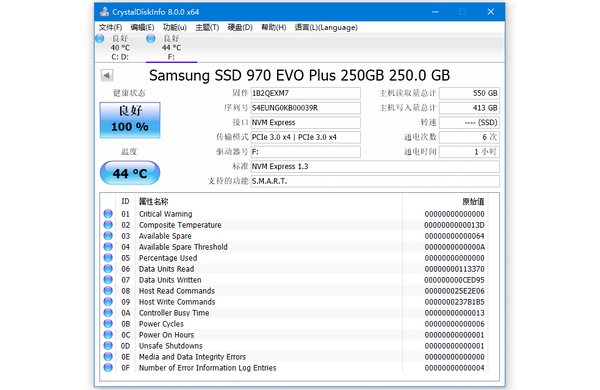Viewport: 600px width, 390px height.
Task: Click raw value 0000000000013D
Action: pyautogui.click(x=454, y=225)
